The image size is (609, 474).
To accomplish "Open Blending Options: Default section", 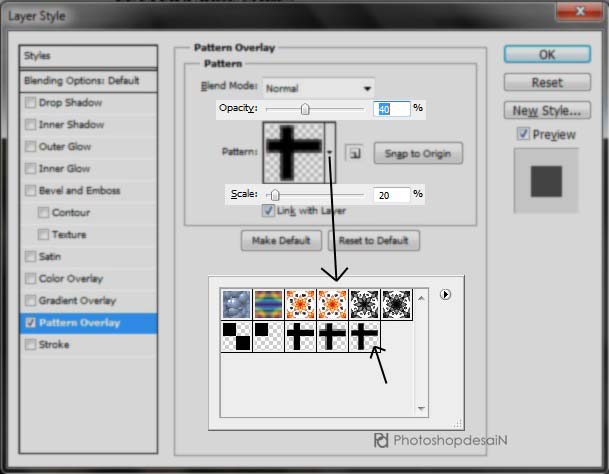I will click(x=90, y=80).
